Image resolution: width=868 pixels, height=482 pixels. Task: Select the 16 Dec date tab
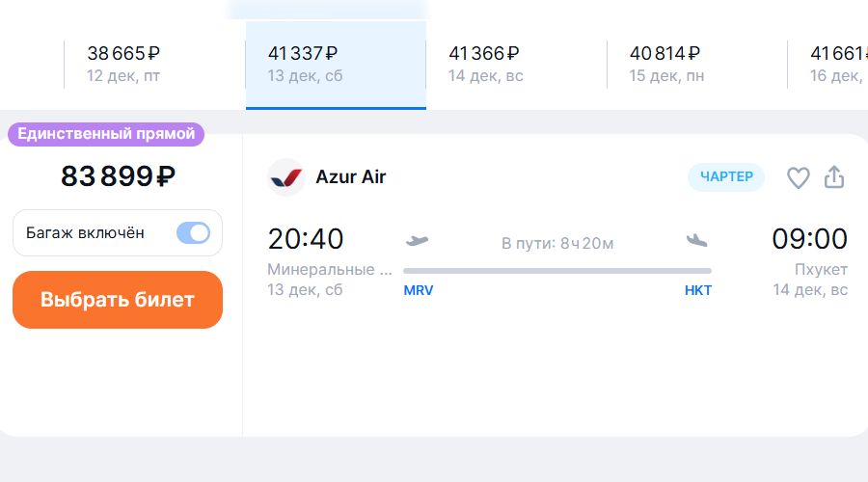coord(835,64)
